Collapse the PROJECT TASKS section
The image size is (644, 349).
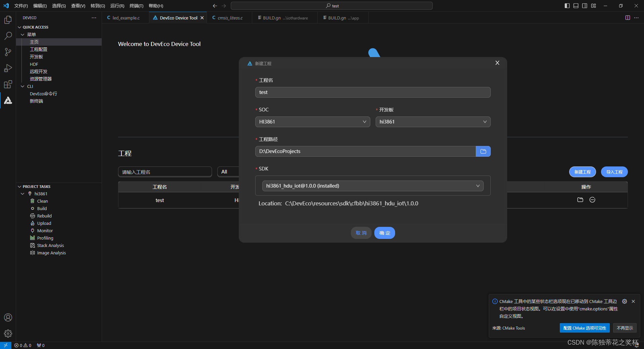click(19, 187)
